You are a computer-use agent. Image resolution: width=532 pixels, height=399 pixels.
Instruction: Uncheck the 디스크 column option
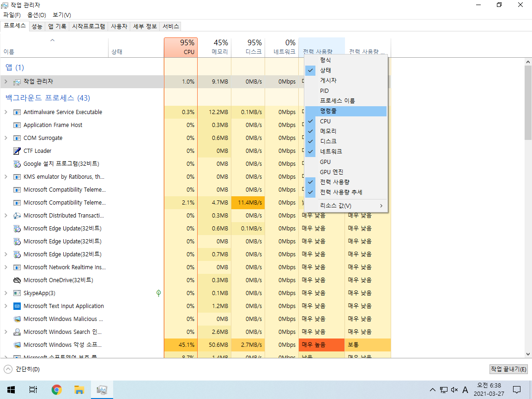click(346, 141)
